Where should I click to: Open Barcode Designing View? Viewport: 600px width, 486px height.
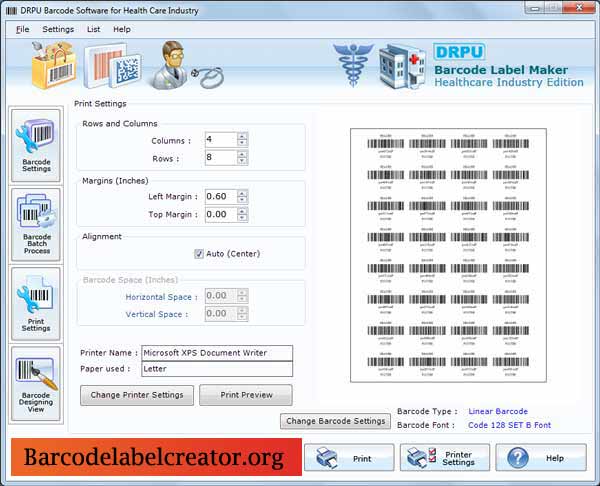pyautogui.click(x=36, y=384)
